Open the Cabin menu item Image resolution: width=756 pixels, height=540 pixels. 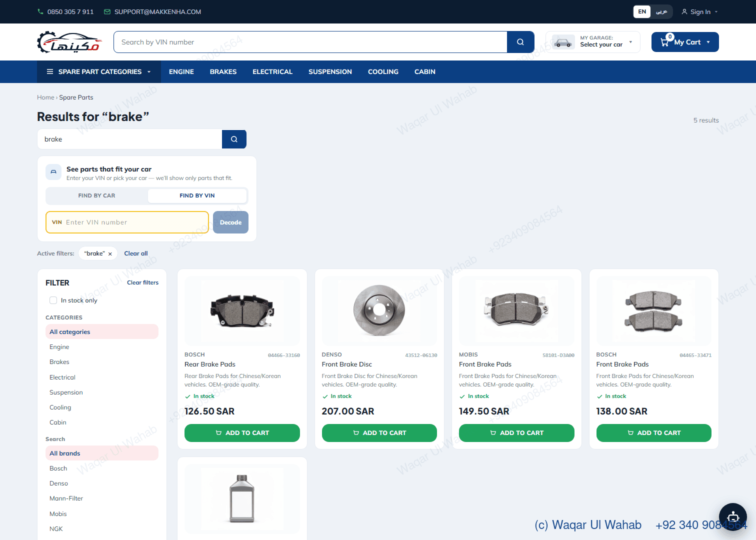click(425, 71)
